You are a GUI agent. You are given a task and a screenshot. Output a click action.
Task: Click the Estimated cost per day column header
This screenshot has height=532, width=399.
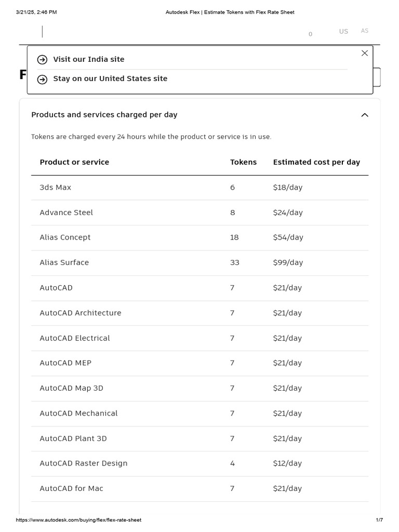coord(316,162)
